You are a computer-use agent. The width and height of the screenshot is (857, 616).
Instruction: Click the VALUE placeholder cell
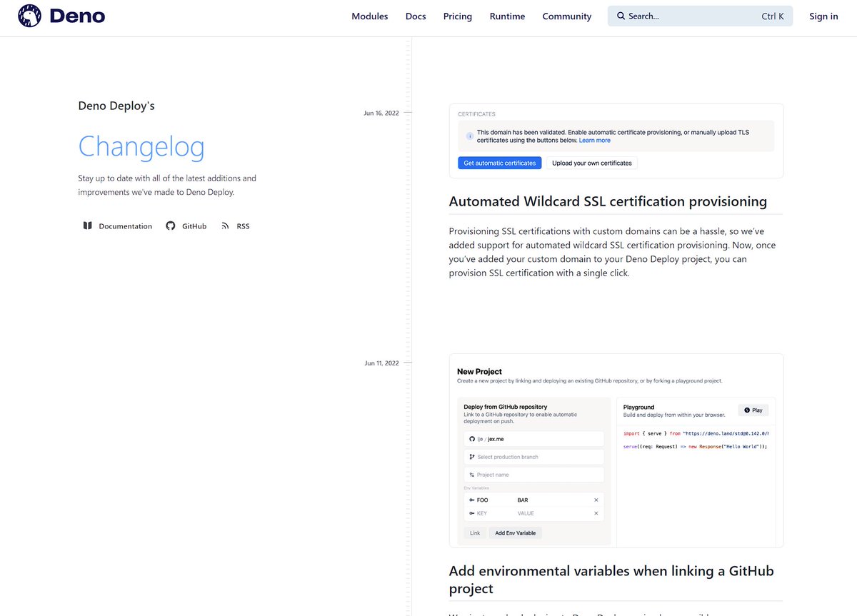coord(526,513)
